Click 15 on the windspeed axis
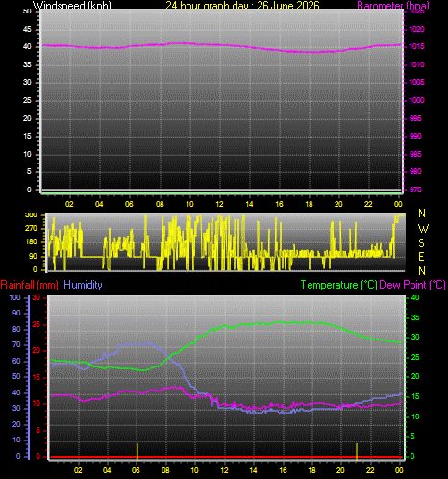The image size is (448, 479). pyautogui.click(x=27, y=136)
